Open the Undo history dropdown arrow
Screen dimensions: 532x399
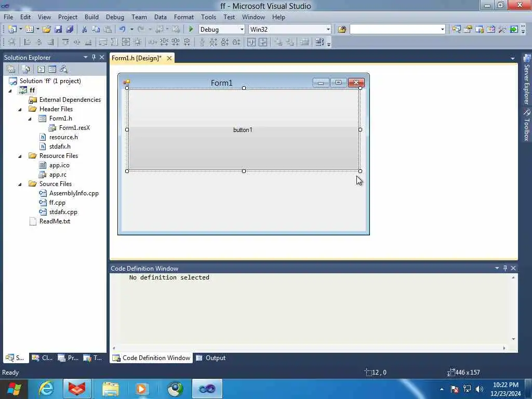(x=131, y=30)
